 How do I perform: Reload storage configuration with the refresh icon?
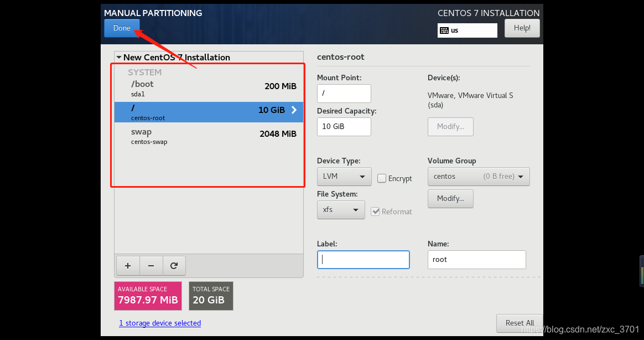click(x=174, y=266)
